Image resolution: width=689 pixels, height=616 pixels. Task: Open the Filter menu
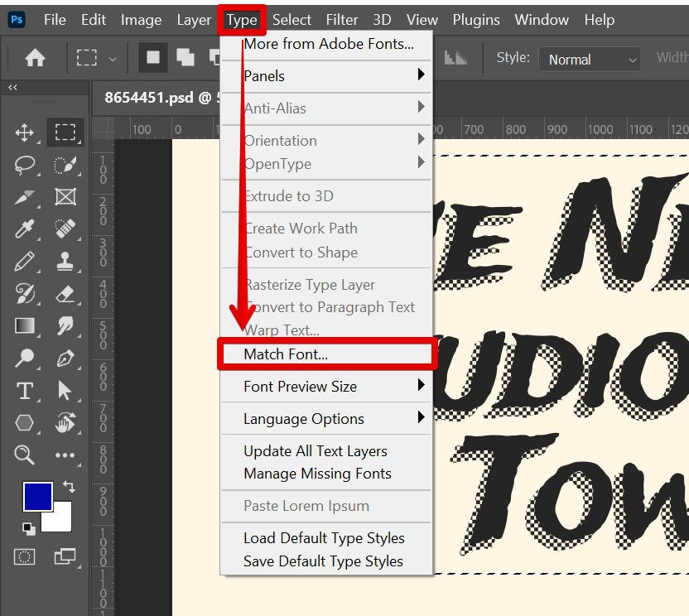pos(342,19)
